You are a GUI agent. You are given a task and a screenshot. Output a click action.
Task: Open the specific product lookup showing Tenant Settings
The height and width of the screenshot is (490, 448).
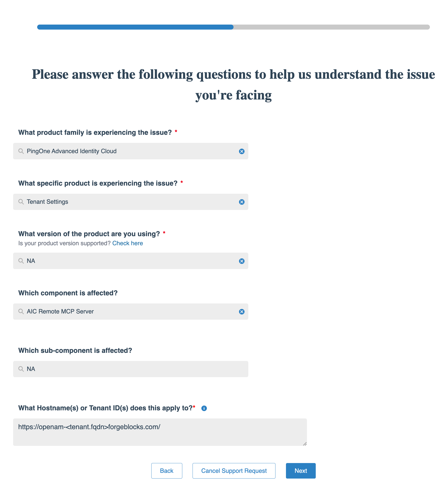pos(131,202)
